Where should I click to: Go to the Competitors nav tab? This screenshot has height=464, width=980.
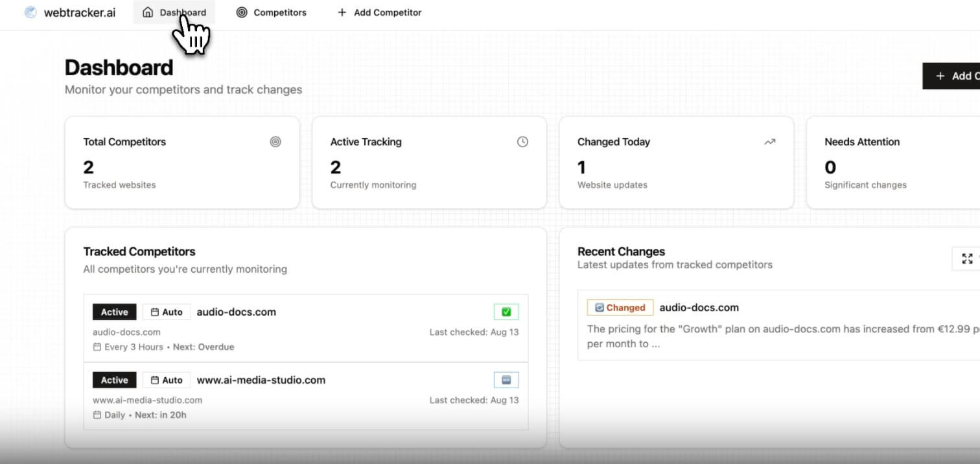(271, 12)
